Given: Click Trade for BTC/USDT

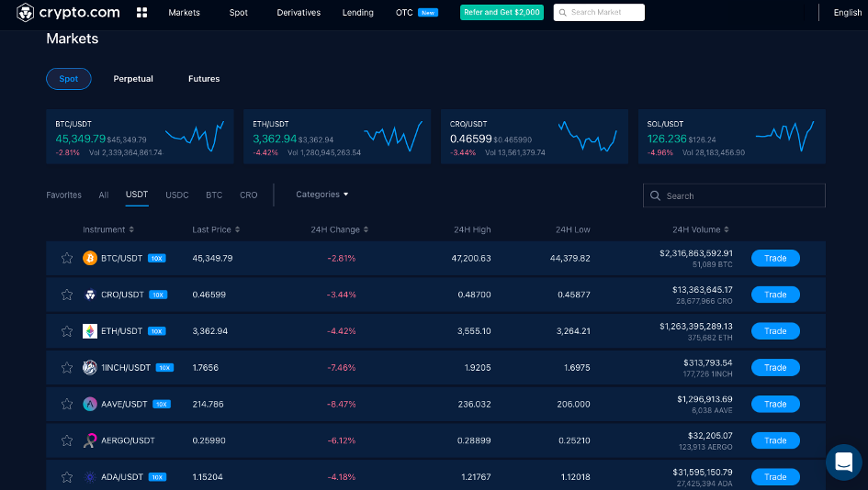Looking at the screenshot, I should [775, 258].
